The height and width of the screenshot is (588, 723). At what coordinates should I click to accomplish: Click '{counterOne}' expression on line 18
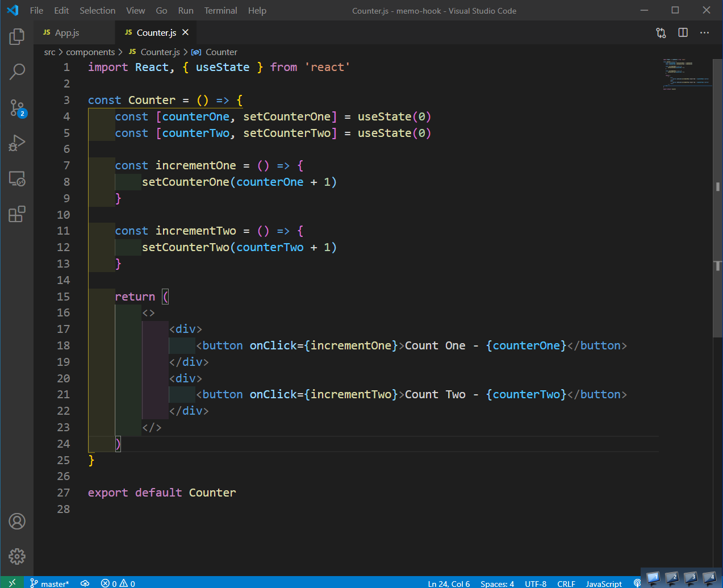pos(526,345)
